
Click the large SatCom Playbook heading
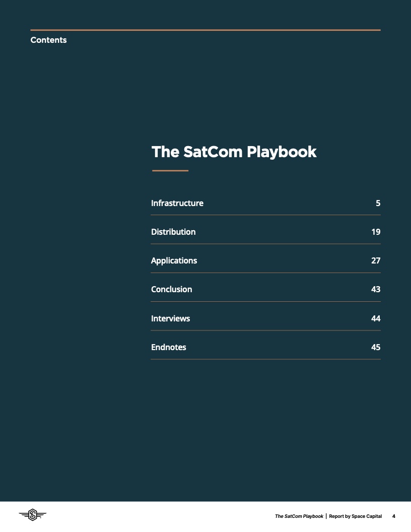(x=234, y=152)
